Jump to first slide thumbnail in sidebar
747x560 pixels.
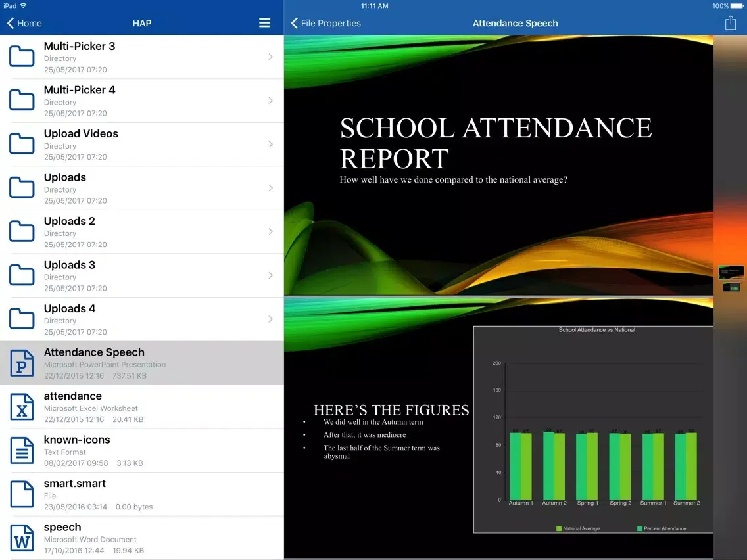click(731, 272)
